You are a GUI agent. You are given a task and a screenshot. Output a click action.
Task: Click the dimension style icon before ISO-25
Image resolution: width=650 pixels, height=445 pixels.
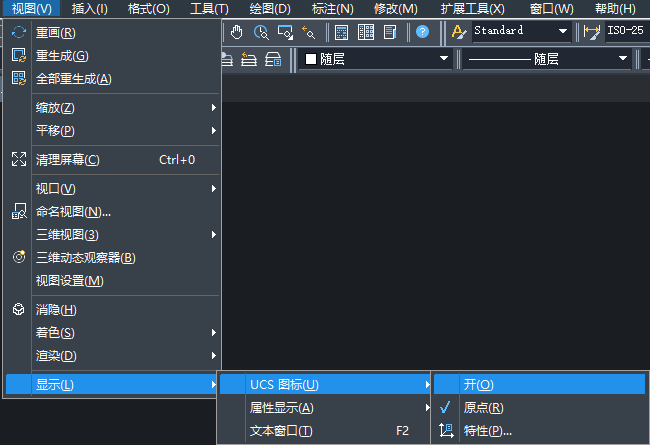[x=592, y=32]
